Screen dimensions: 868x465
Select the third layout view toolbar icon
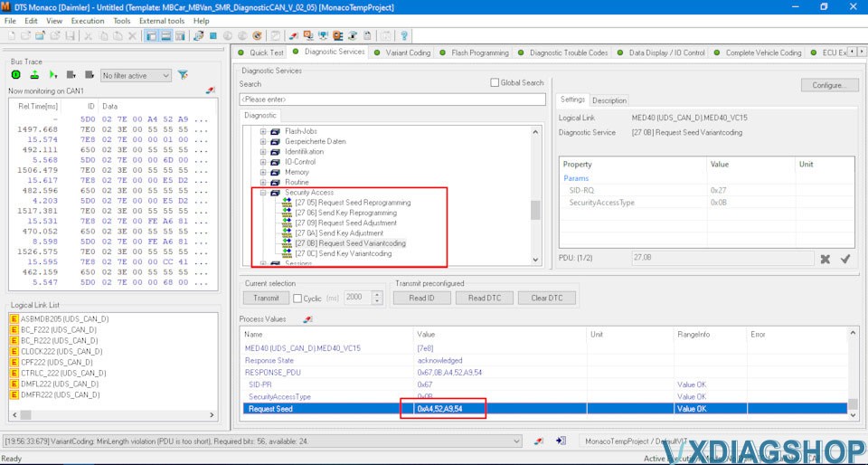pyautogui.click(x=180, y=36)
